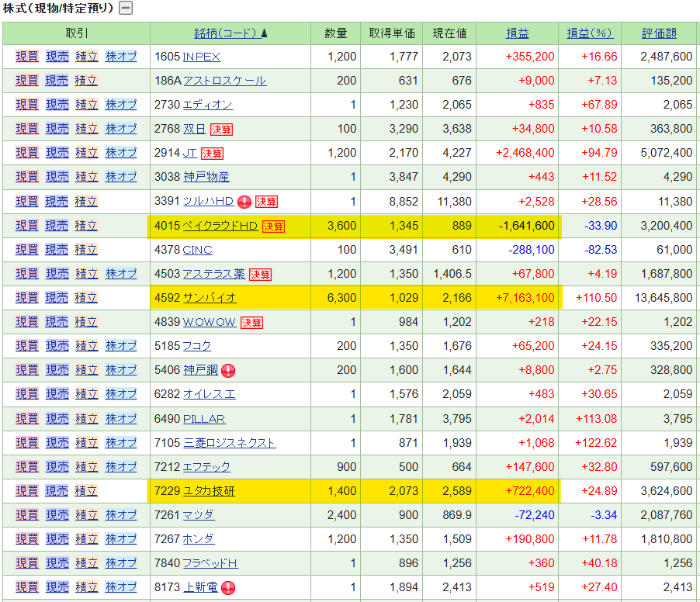Click 株オプ on the マツダ row
700x602 pixels.
[121, 515]
